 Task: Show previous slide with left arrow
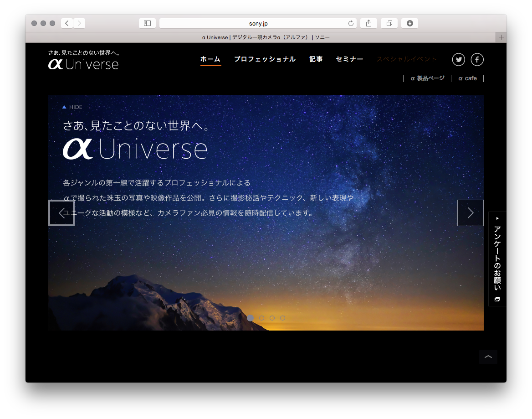(61, 213)
